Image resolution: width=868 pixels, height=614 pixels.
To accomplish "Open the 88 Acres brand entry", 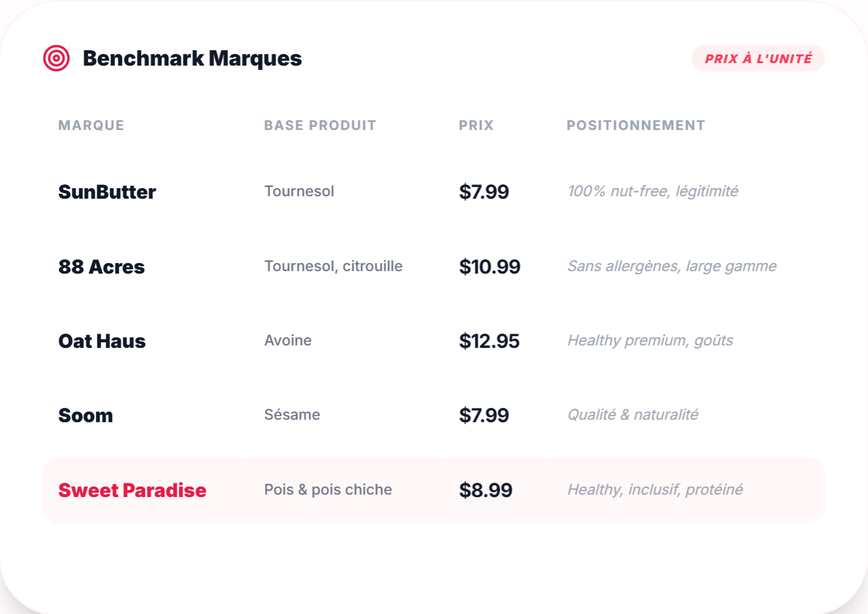I will [101, 267].
